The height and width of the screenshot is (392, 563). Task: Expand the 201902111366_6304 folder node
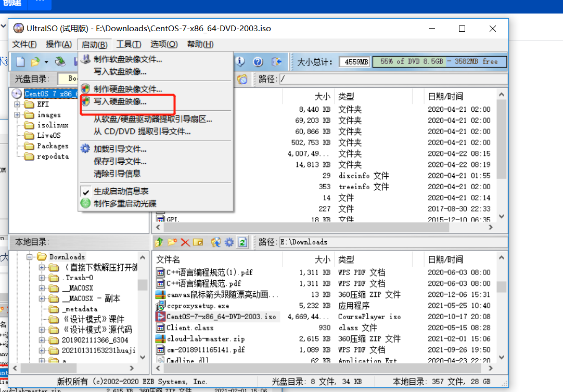coord(42,341)
